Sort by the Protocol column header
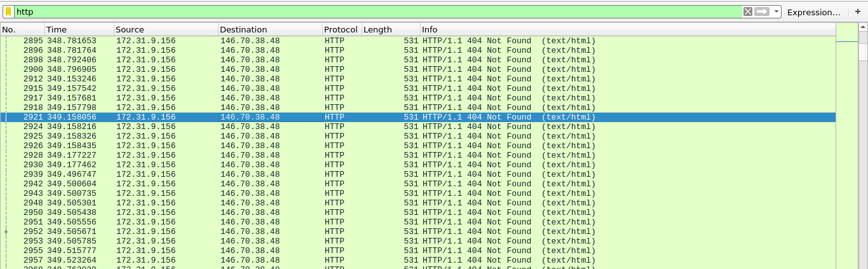This screenshot has width=868, height=269. [341, 30]
